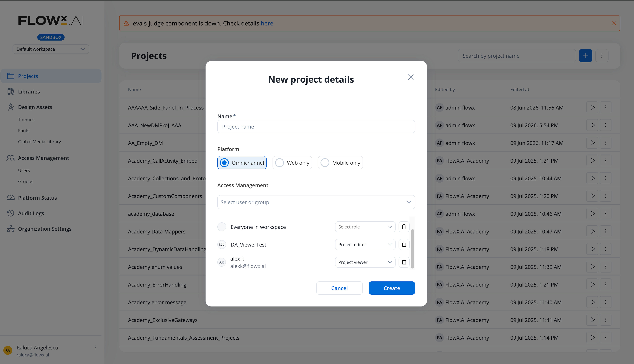Viewport: 634px width, 364px height.
Task: Open options for Academy_DynamicDataHandling row
Action: (605, 249)
